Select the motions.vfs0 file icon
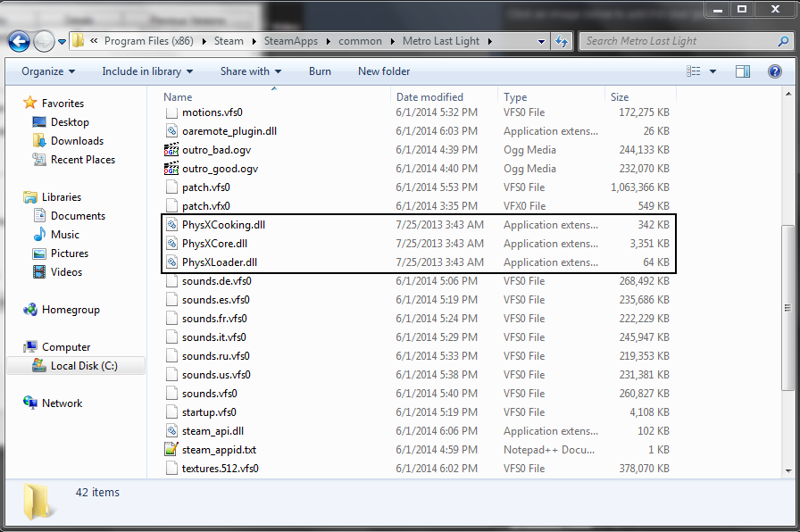The image size is (800, 532). (x=172, y=112)
